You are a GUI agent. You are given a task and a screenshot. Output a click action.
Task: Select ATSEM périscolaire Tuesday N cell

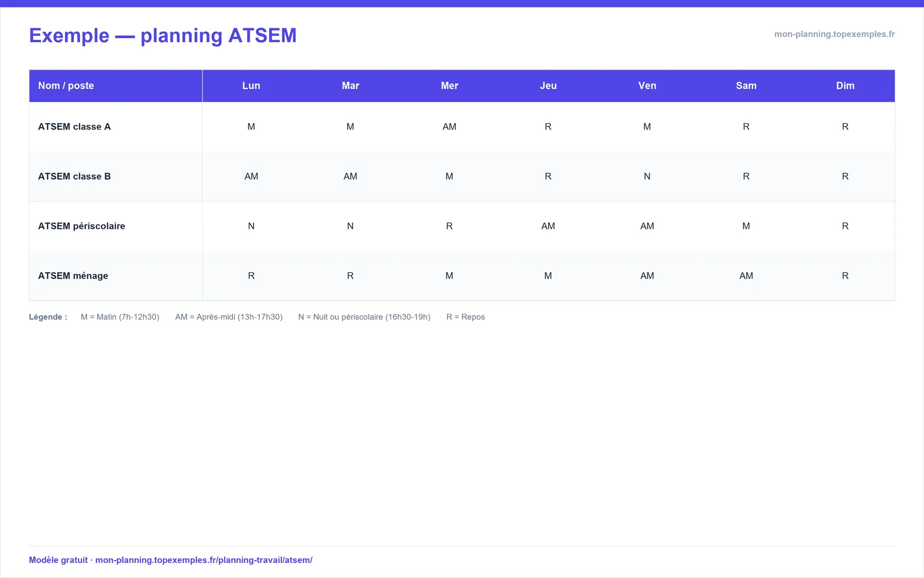[x=351, y=226]
